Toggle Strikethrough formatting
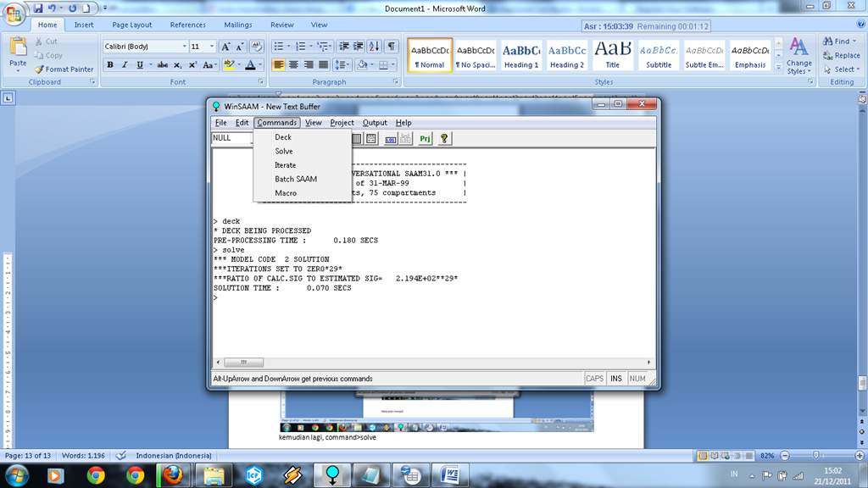 point(162,64)
